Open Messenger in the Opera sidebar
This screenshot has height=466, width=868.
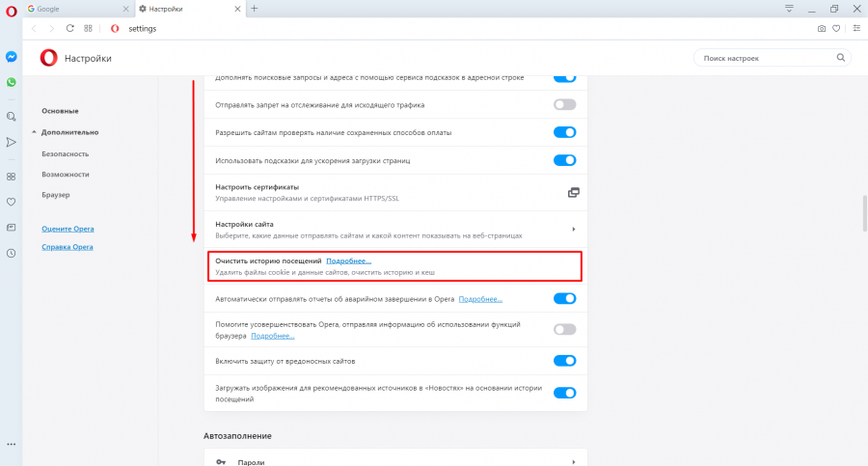click(11, 57)
